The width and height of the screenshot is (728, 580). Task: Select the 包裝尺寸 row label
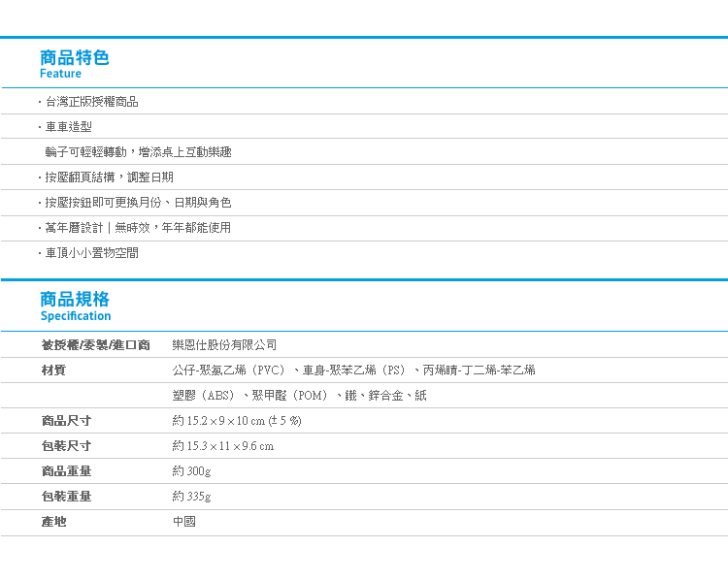tap(66, 446)
